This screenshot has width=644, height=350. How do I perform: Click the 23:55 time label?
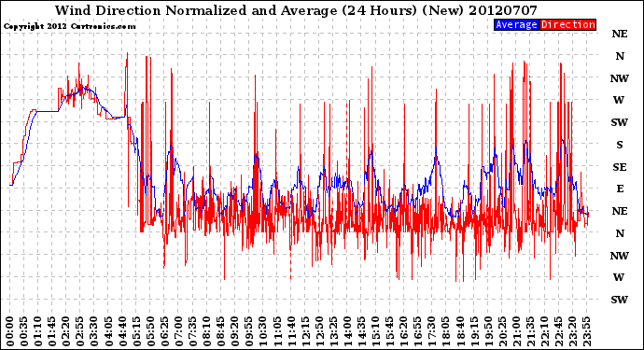586,331
